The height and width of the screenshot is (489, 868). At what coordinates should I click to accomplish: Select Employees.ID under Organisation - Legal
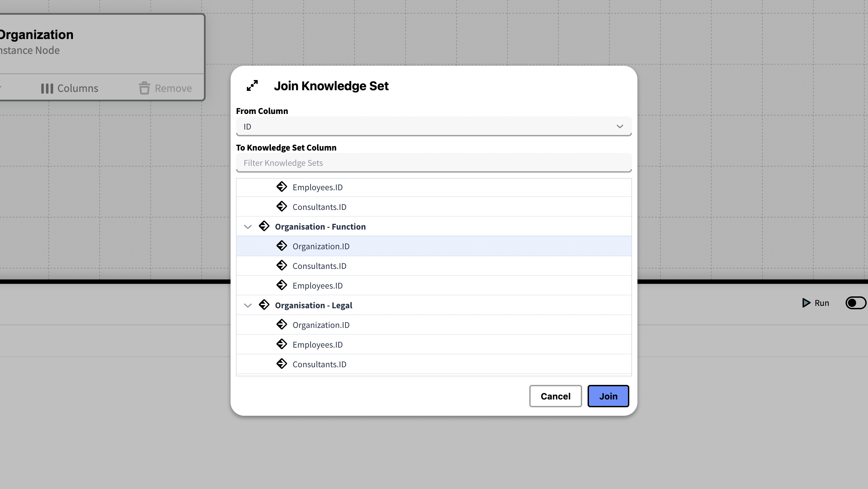click(317, 345)
